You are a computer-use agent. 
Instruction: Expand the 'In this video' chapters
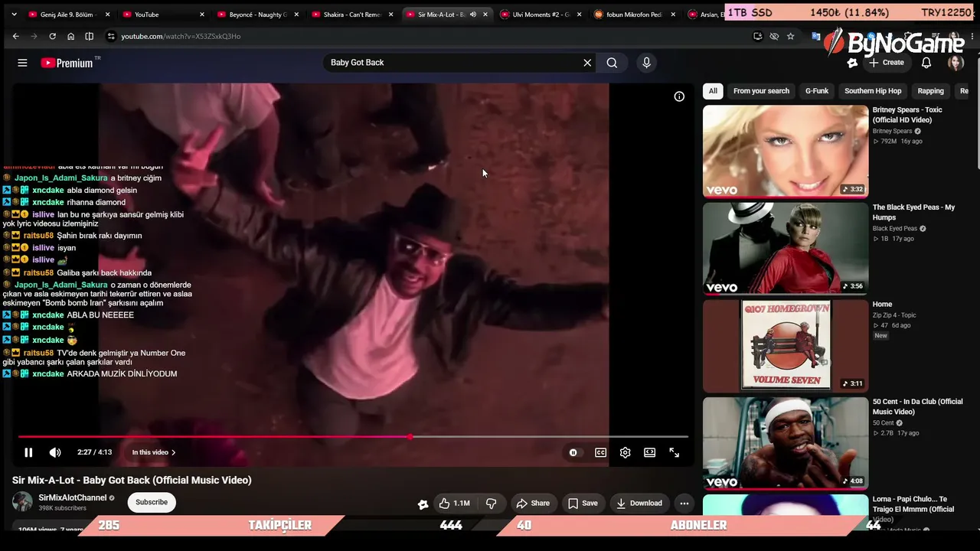point(154,452)
